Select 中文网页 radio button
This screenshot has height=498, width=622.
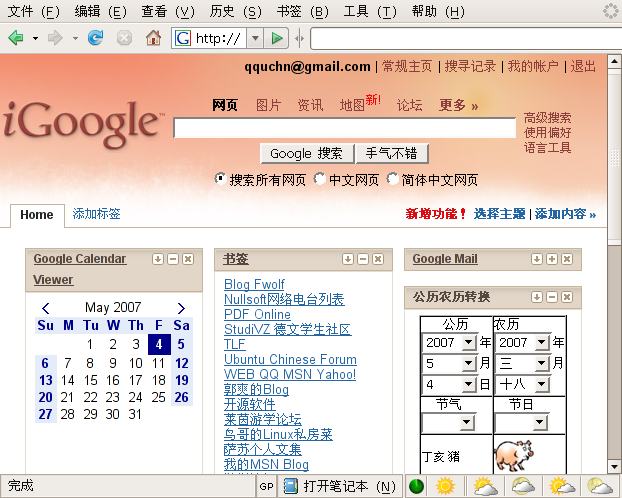pos(319,179)
